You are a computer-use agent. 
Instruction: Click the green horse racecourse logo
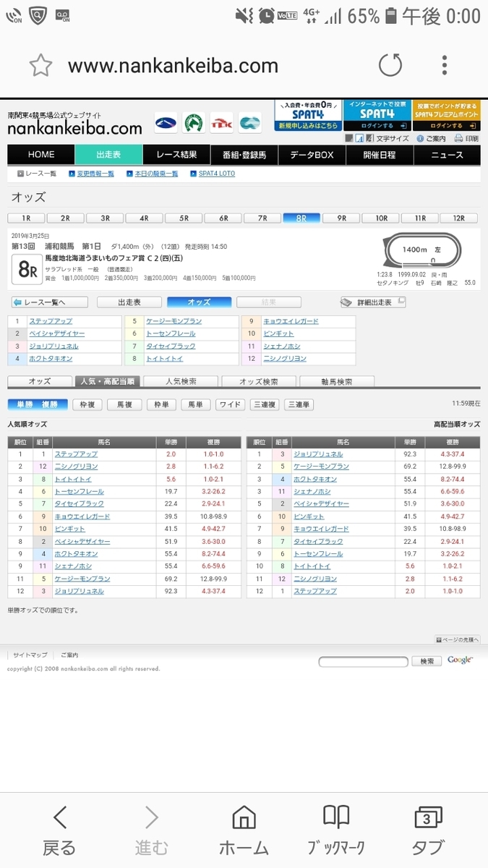(x=194, y=122)
